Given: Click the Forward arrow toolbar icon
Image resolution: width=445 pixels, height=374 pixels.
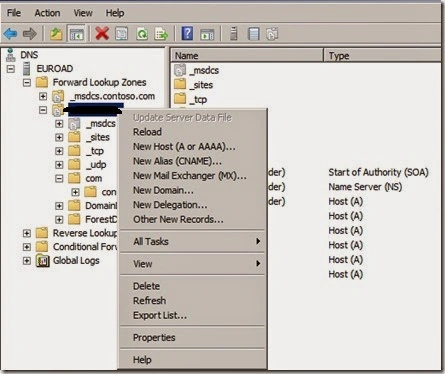Looking at the screenshot, I should point(29,34).
